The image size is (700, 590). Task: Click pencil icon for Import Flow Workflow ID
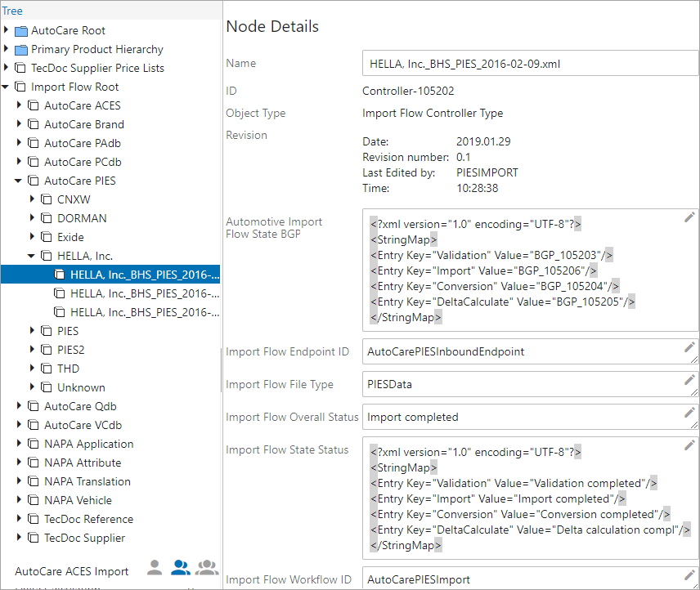click(689, 575)
